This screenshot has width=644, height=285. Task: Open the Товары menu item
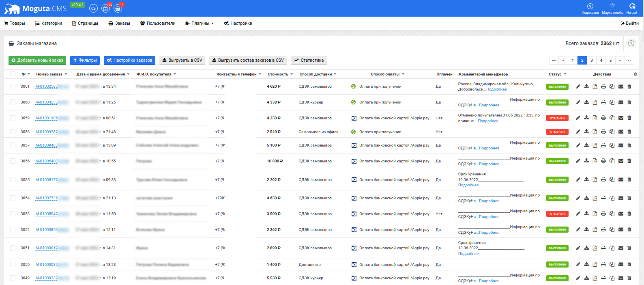[x=15, y=24]
